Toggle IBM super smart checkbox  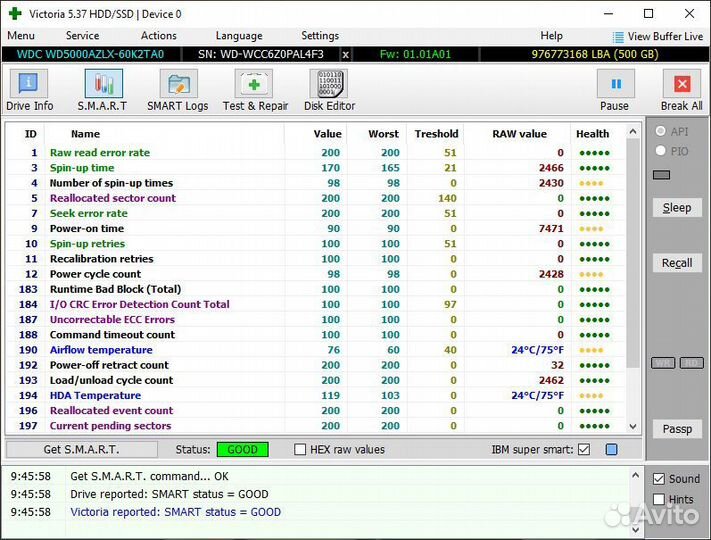(x=584, y=449)
